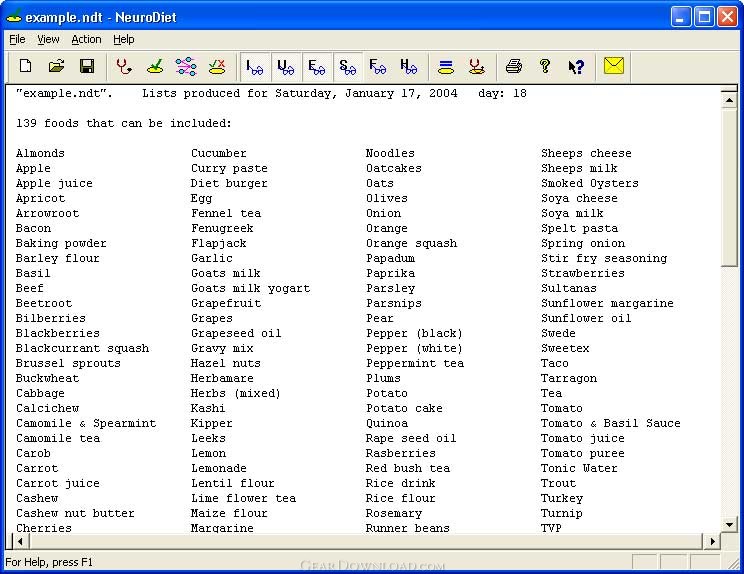Click the 'Sheeps cheese' entry
Image resolution: width=744 pixels, height=574 pixels.
(586, 153)
